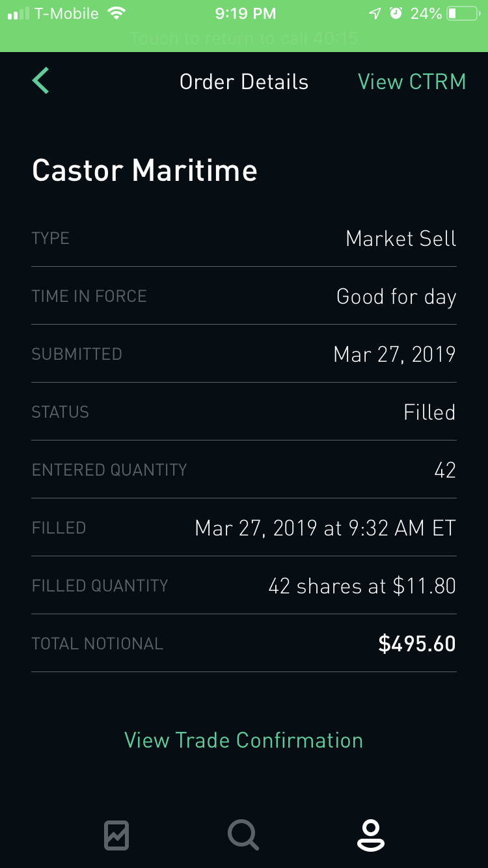Viewport: 488px width, 868px height.
Task: Tap the location arrow status icon
Action: [375, 13]
